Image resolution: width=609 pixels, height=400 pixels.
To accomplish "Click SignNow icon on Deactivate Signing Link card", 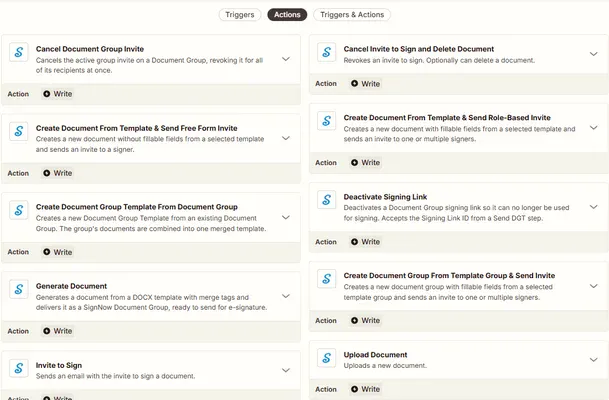I will click(x=326, y=200).
